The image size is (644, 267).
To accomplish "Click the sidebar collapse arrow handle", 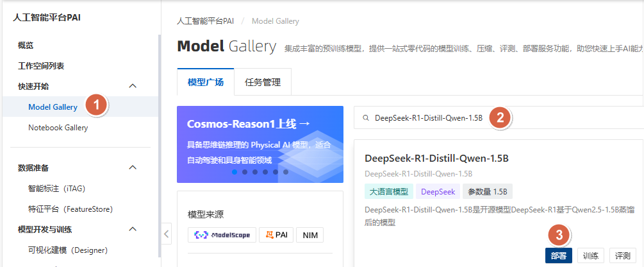I will (167, 234).
